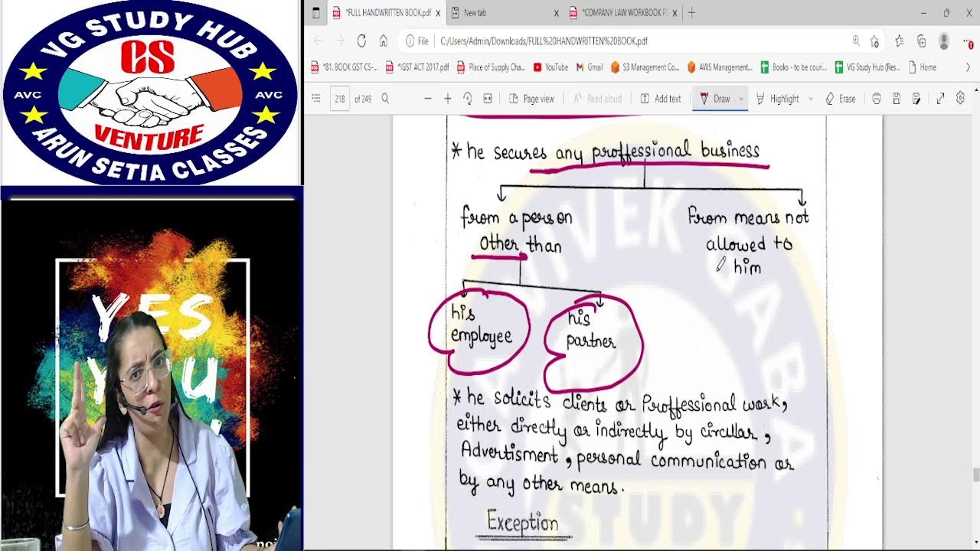Fit the page to width
Image resolution: width=980 pixels, height=551 pixels.
point(488,99)
